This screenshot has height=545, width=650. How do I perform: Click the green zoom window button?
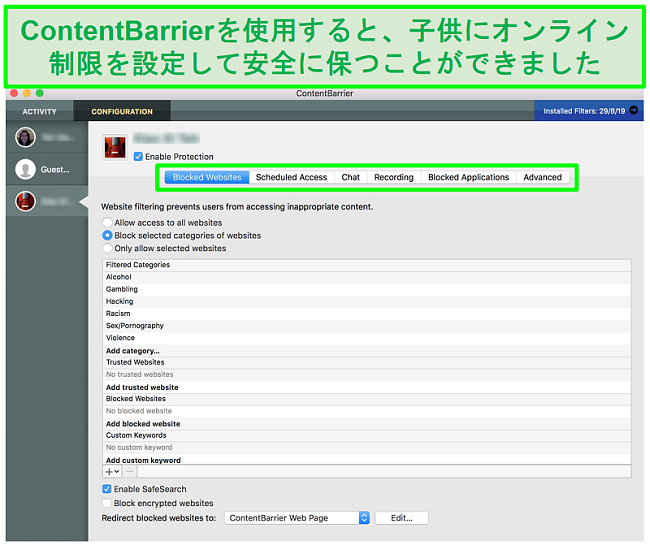[x=39, y=93]
